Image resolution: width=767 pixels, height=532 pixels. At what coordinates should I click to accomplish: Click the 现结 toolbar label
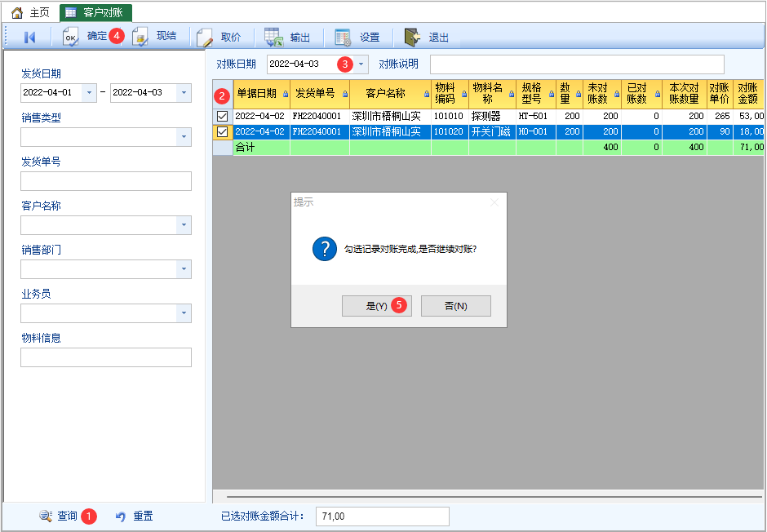[x=166, y=36]
